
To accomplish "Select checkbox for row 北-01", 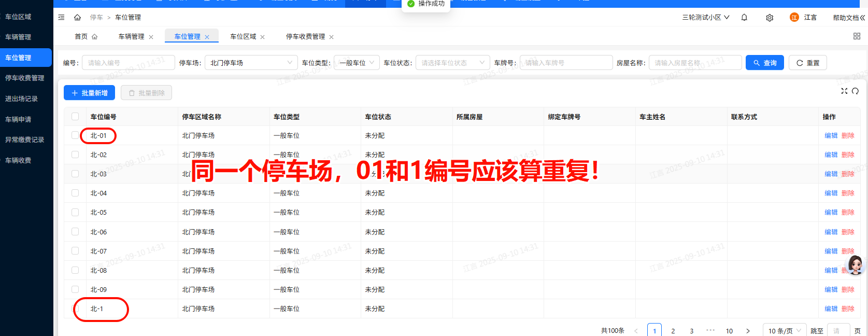I will tap(75, 135).
